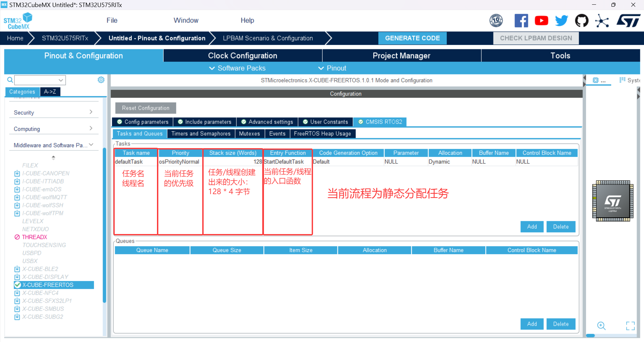644x342 pixels.
Task: Switch to Tools tab
Action: click(560, 56)
